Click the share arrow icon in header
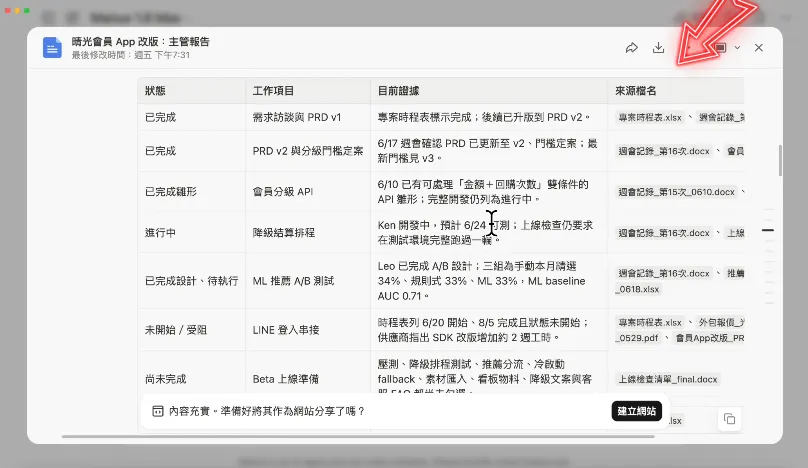808x468 pixels. pos(632,48)
